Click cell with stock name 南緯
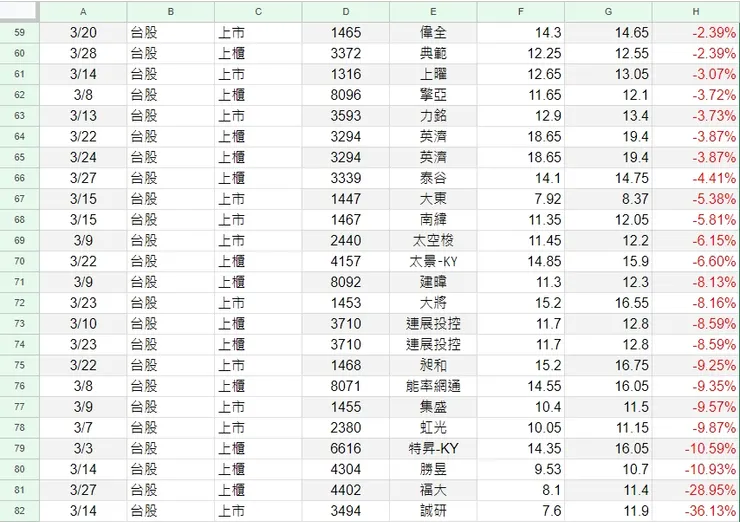Screen dimensions: 740x522 [433, 219]
